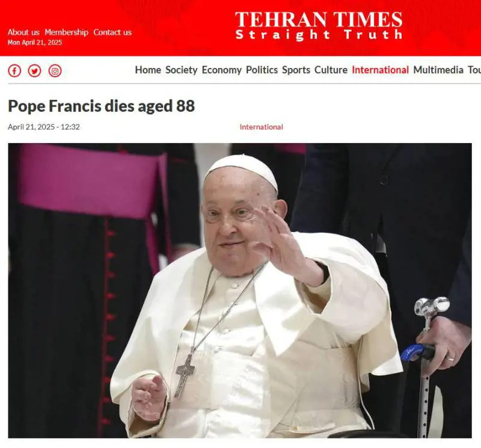Click the Tehran Times logo
481x448 pixels.
point(319,26)
